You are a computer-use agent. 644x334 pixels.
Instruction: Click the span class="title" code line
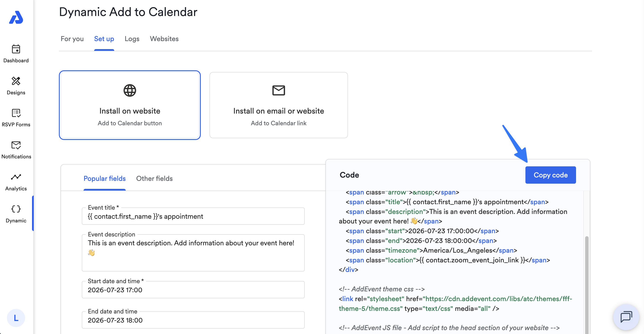click(447, 202)
